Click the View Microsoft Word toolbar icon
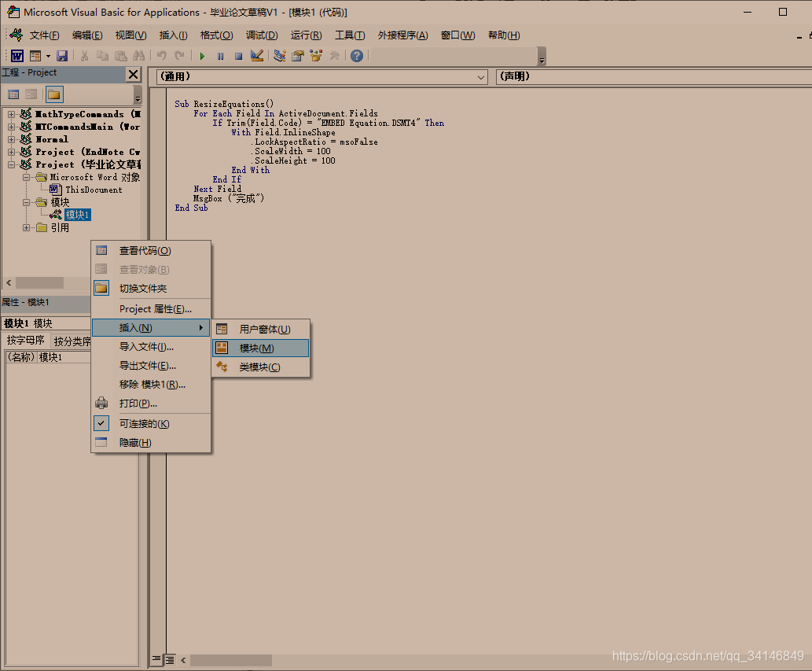The width and height of the screenshot is (812, 671). (17, 56)
